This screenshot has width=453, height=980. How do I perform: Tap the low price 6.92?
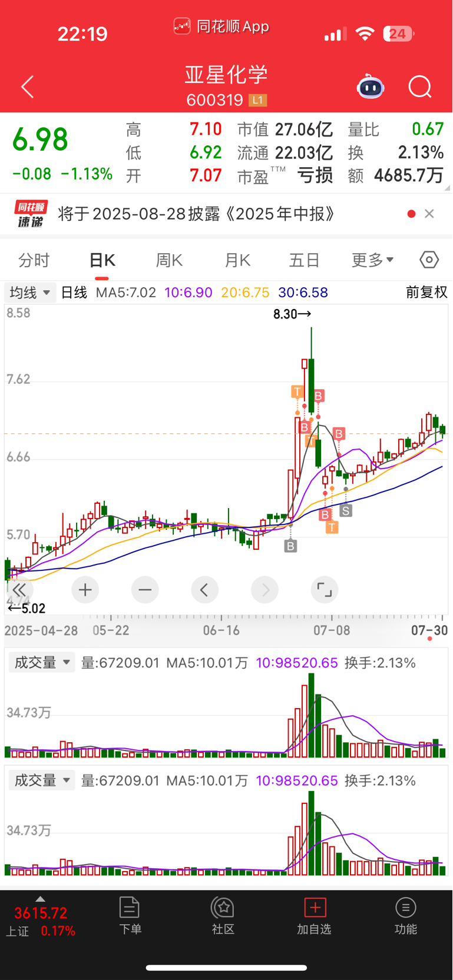(x=206, y=152)
